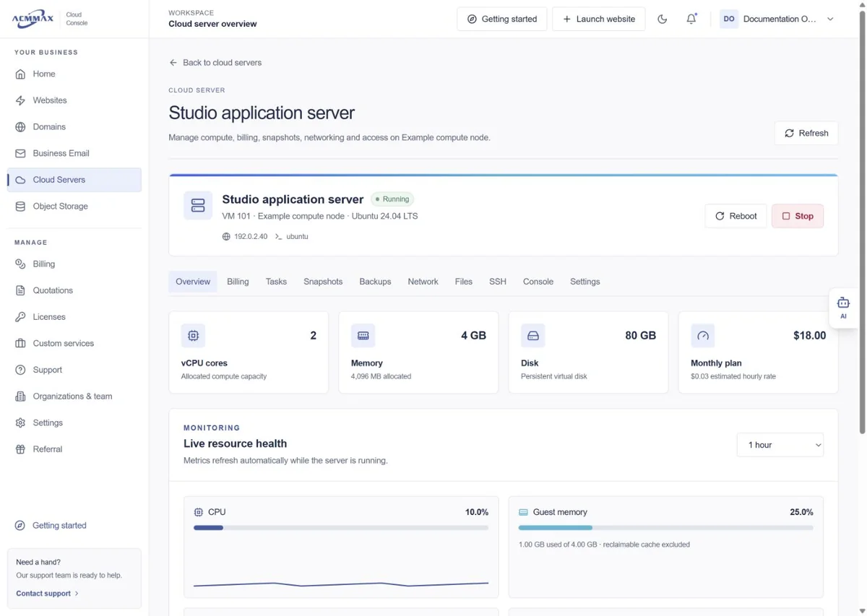Open the Backups tab
The width and height of the screenshot is (867, 616).
pos(375,282)
